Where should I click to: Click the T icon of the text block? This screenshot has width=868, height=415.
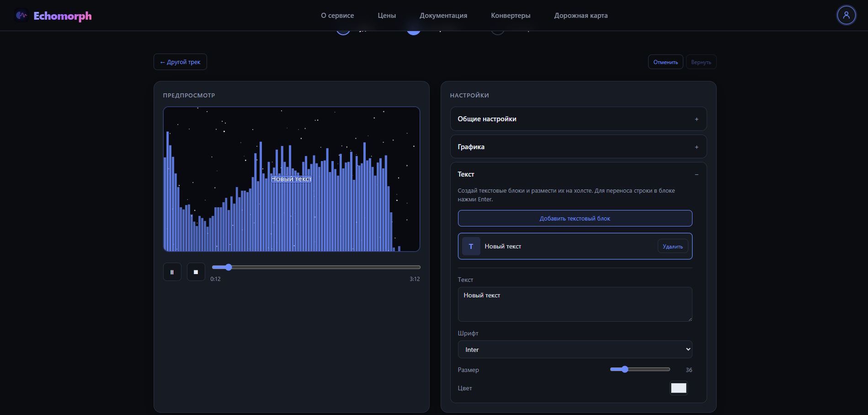coord(471,246)
